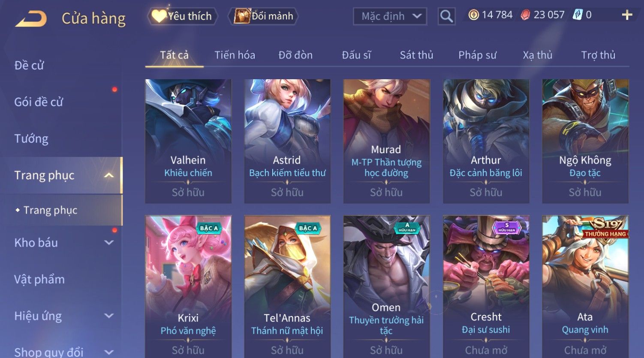Click the blue voucher currency icon

coord(578,15)
